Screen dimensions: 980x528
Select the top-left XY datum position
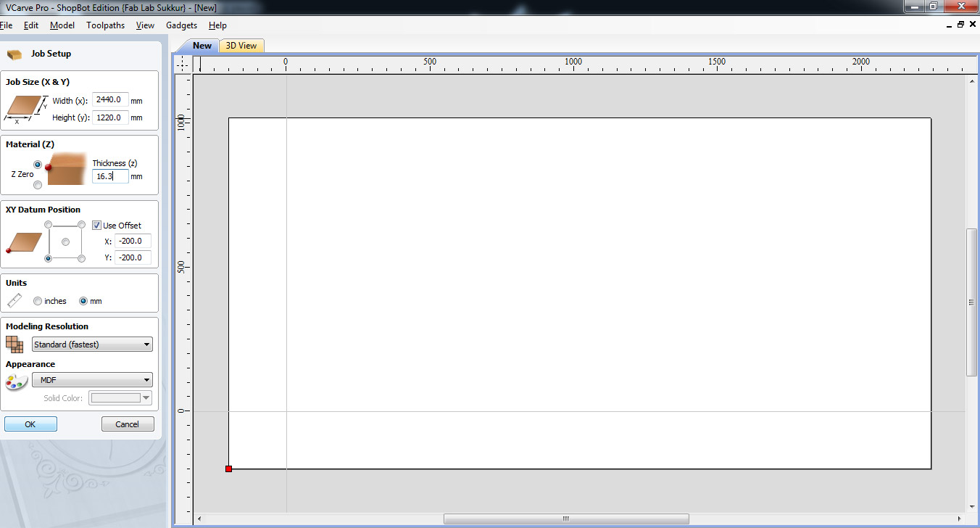coord(49,225)
